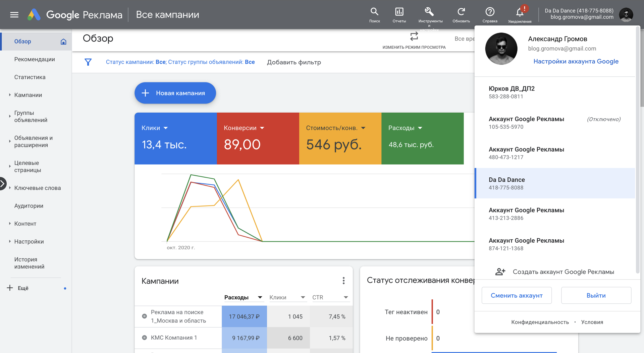
Task: Open Аудитории in the sidebar
Action: click(29, 206)
